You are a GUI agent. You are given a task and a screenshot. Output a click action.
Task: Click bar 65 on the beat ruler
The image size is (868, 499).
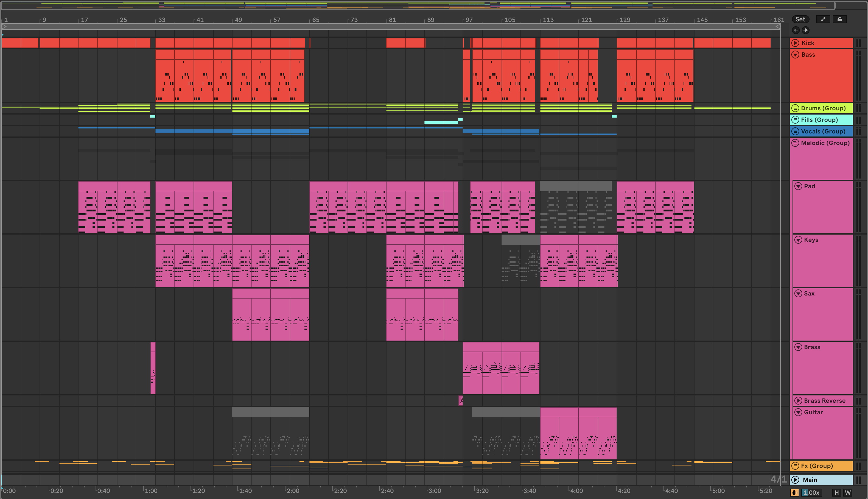click(315, 20)
